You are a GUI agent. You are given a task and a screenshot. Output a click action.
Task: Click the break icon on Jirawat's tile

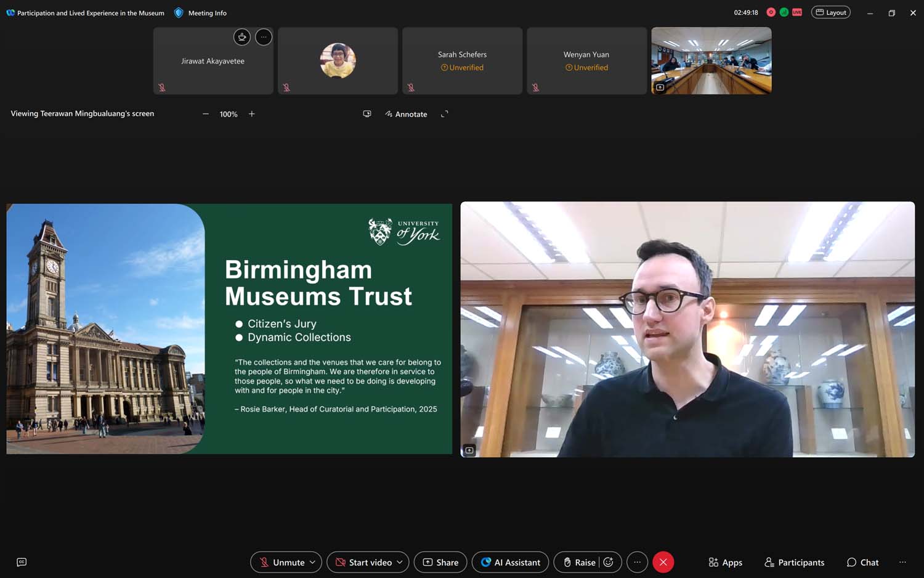pyautogui.click(x=242, y=37)
